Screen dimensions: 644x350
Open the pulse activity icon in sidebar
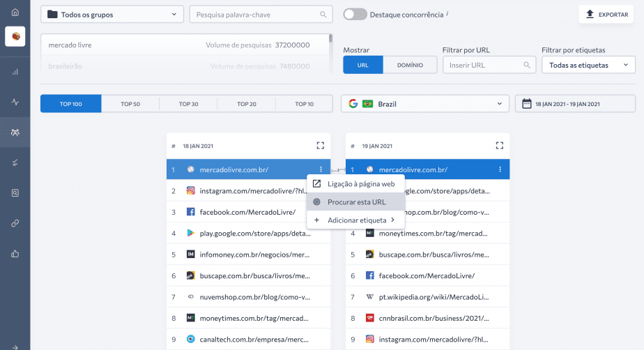pos(15,102)
